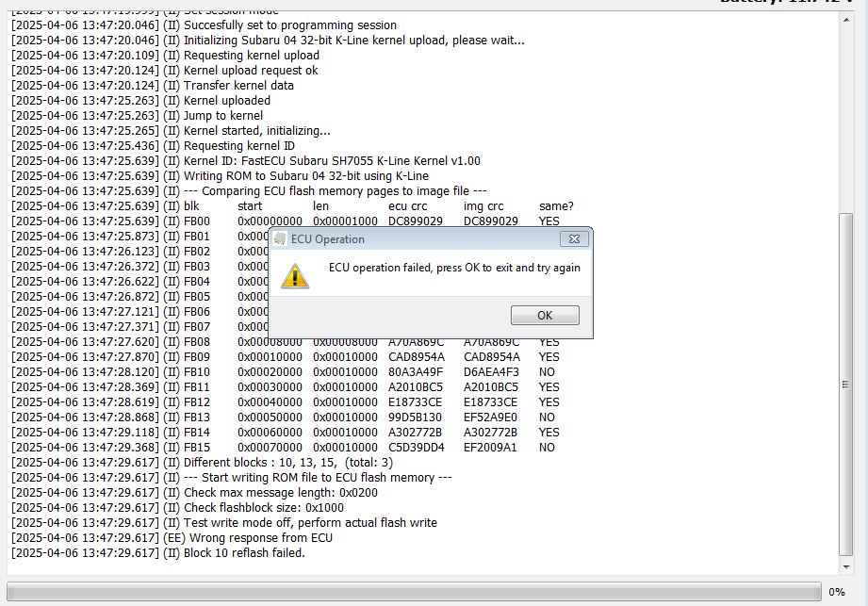
Task: Click the FB15 block row in log
Action: click(196, 447)
